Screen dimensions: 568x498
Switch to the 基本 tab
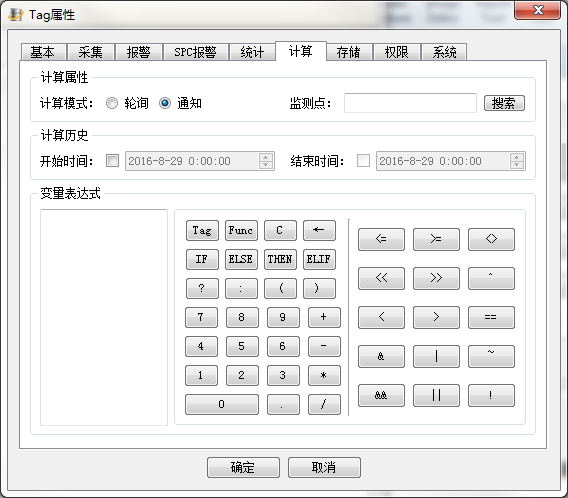coord(43,52)
